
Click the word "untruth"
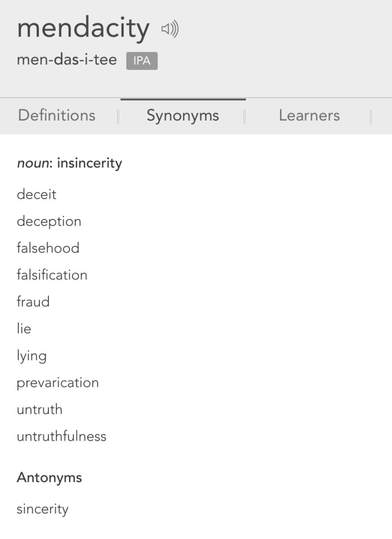pyautogui.click(x=39, y=410)
